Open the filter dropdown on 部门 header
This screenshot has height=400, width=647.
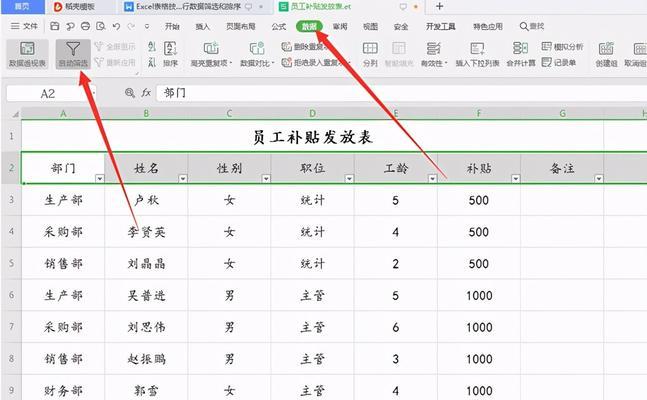pos(98,178)
